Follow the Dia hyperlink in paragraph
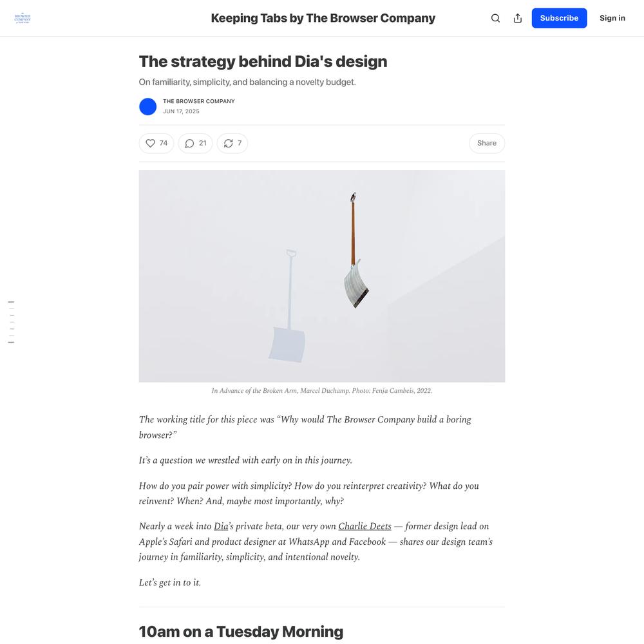 point(221,526)
